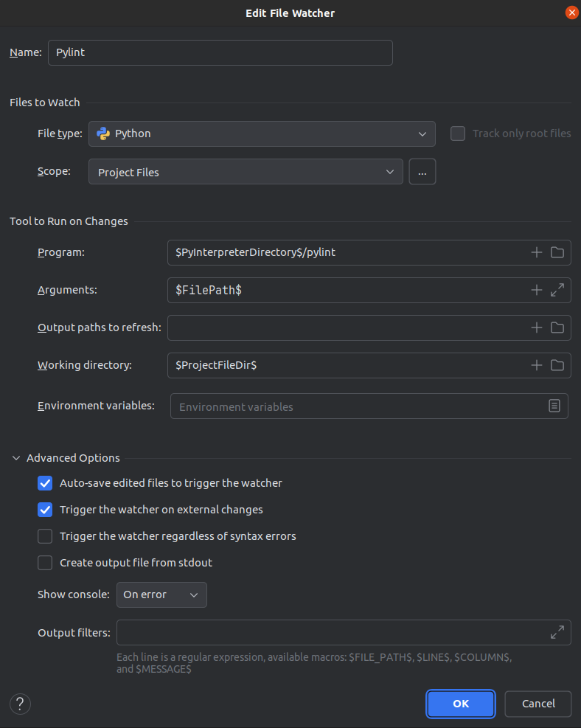Open folder browser icon for Program path
Screen dimensions: 581x728
tap(557, 252)
